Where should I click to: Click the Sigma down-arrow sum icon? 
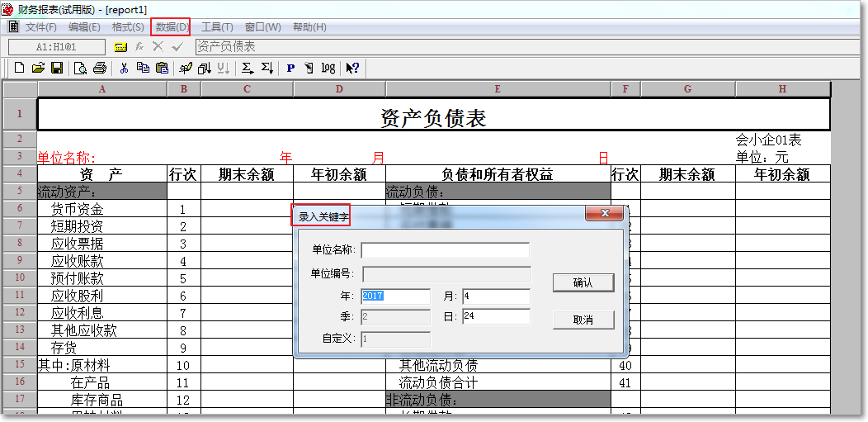tap(267, 68)
